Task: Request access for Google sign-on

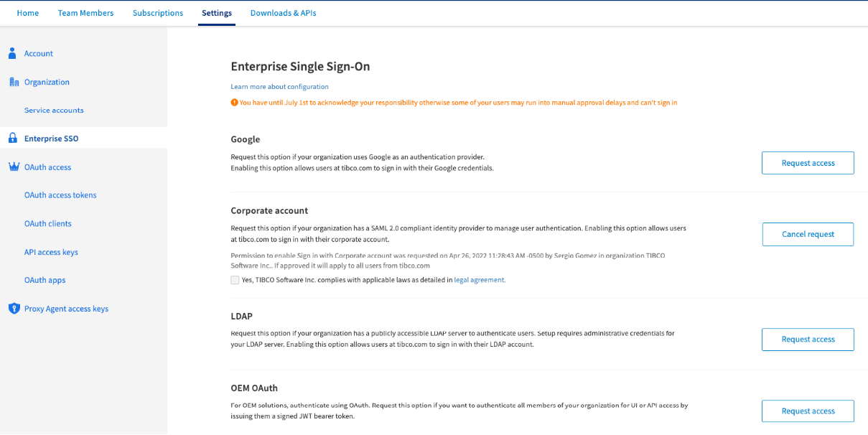Action: pyautogui.click(x=808, y=163)
